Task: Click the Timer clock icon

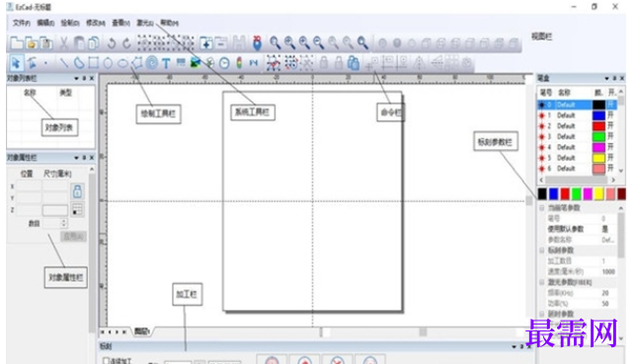Action: (x=224, y=63)
